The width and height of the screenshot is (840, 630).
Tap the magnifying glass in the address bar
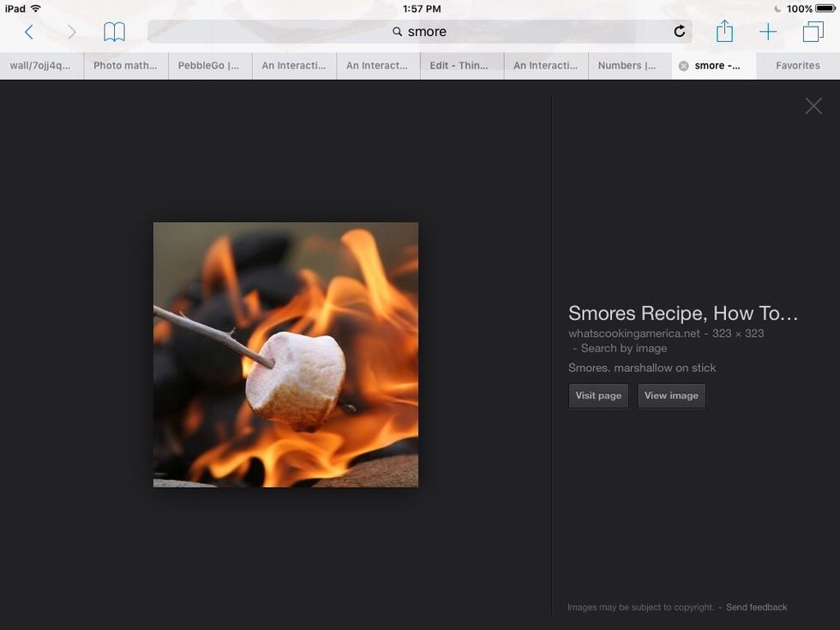[x=397, y=32]
